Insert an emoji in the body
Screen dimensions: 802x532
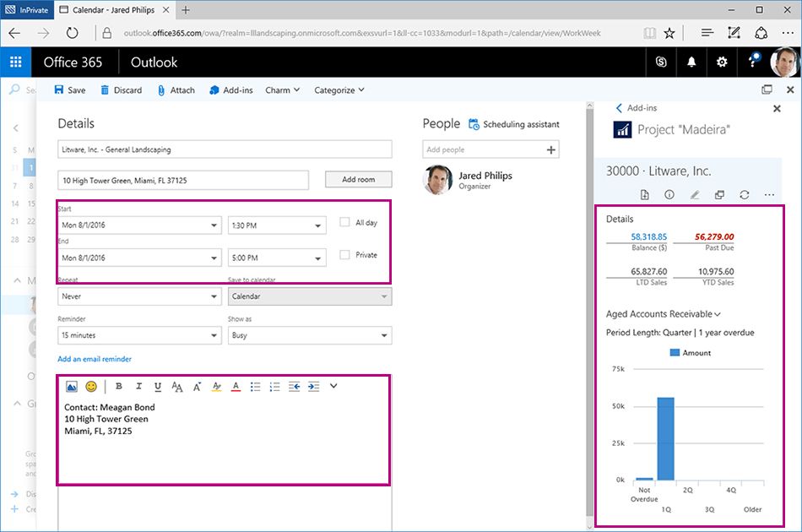point(91,387)
